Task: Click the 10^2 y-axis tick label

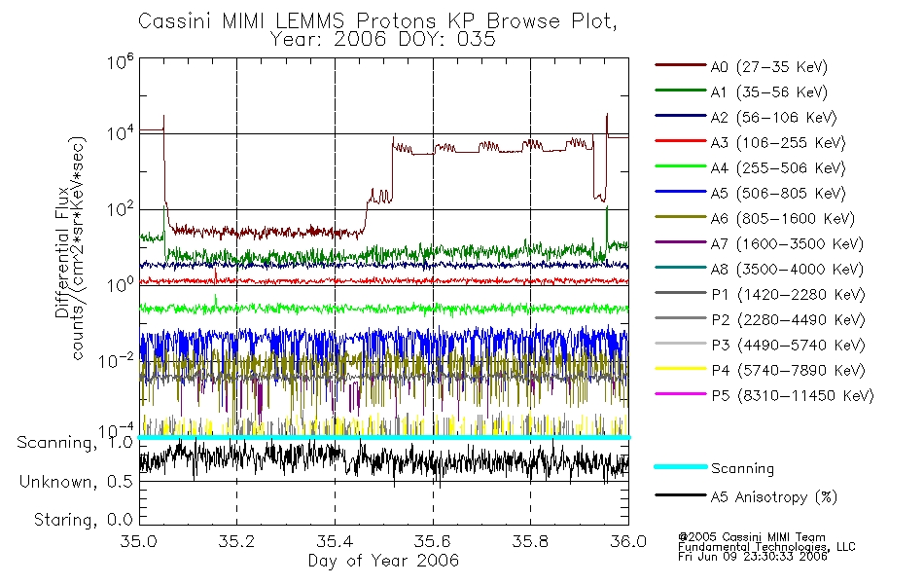Action: click(121, 209)
